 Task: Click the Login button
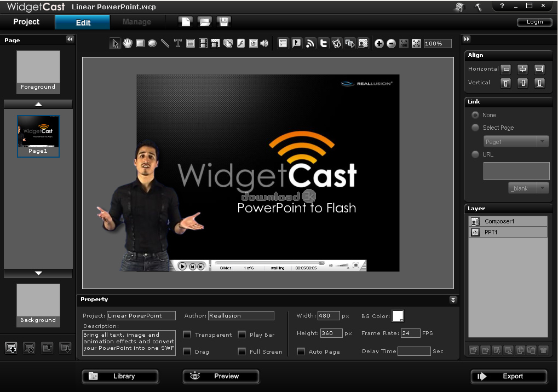534,22
